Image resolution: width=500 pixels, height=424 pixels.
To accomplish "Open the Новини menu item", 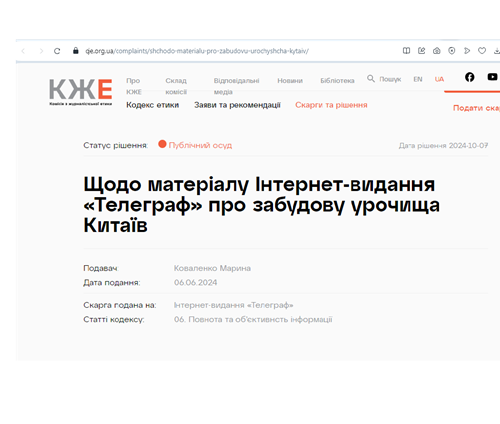I will (x=290, y=81).
